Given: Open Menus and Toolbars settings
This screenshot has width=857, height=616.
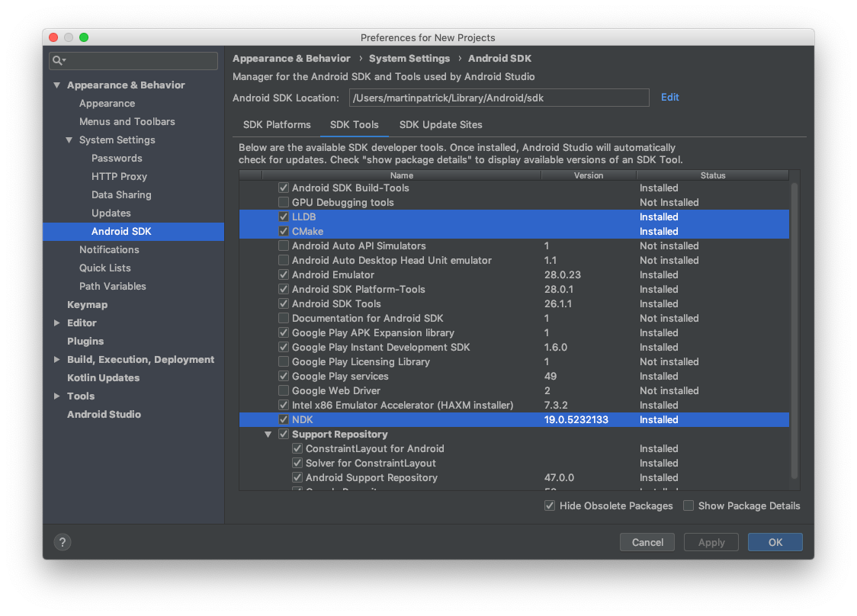Looking at the screenshot, I should [127, 121].
